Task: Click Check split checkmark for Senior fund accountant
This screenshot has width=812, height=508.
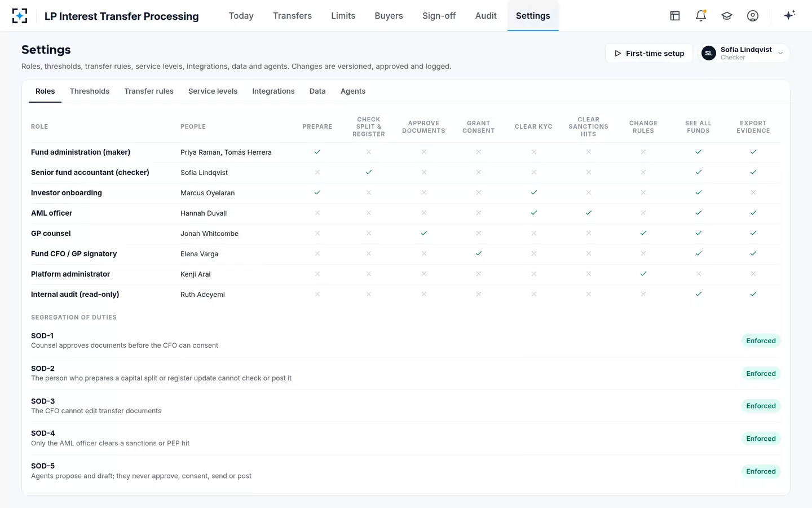Action: click(369, 172)
